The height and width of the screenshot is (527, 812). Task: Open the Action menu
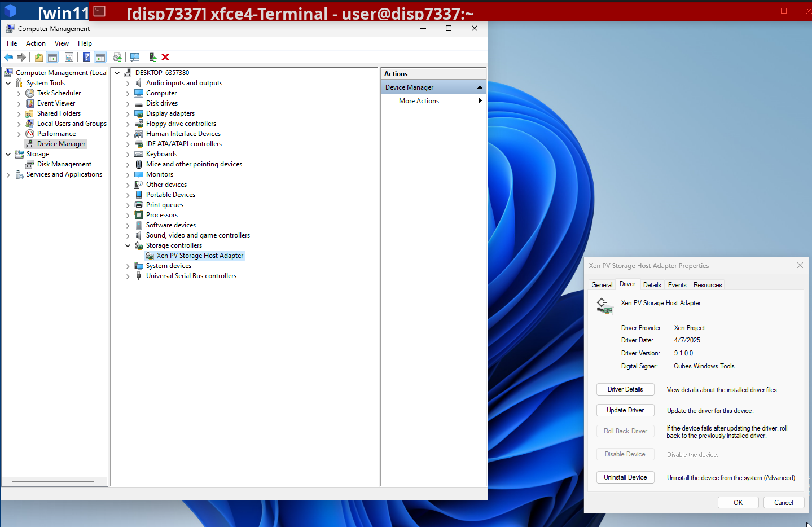(x=36, y=43)
